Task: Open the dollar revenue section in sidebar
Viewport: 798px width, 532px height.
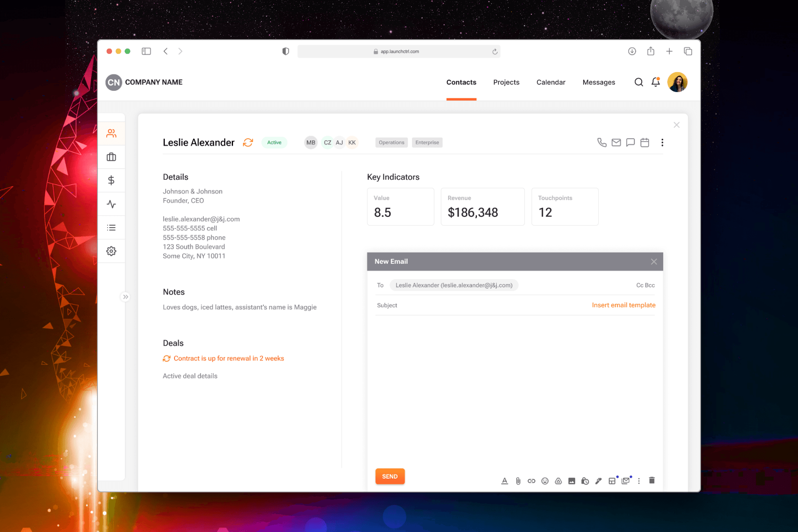Action: pyautogui.click(x=111, y=180)
